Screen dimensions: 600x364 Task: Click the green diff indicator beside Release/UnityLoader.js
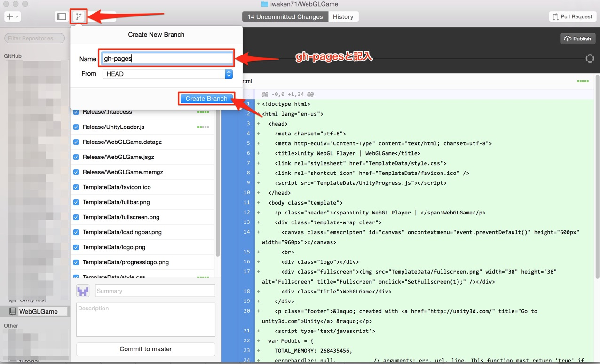coord(203,127)
